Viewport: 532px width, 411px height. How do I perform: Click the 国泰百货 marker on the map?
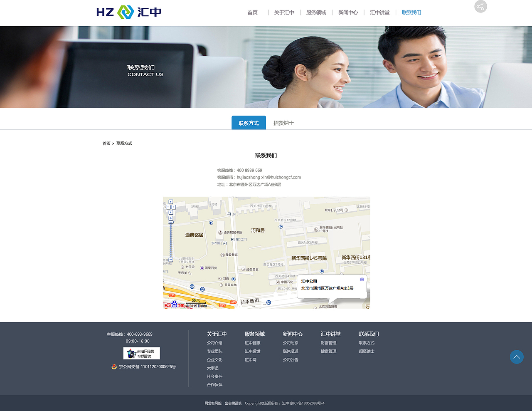pos(202,268)
